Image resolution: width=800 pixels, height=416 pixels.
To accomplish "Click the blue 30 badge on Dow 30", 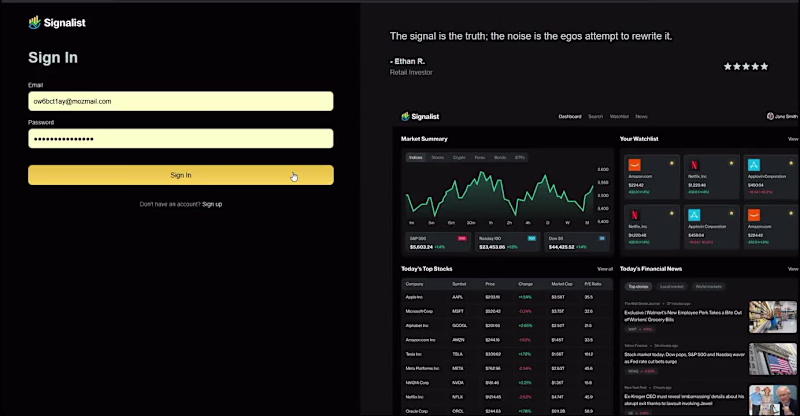I will 602,238.
